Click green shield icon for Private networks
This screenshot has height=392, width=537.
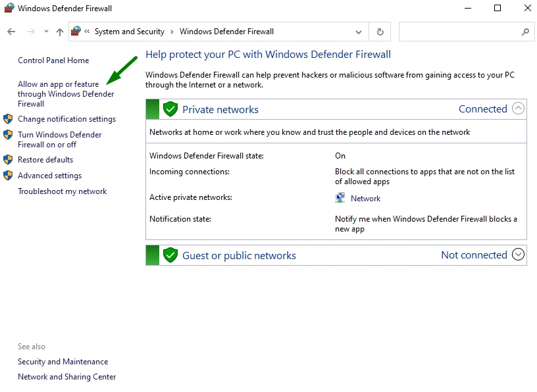point(170,109)
